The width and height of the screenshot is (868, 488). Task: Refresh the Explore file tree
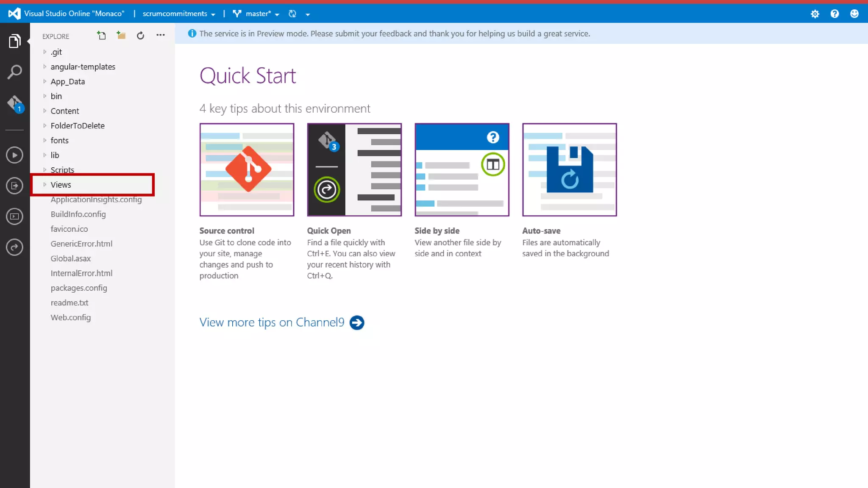(140, 36)
